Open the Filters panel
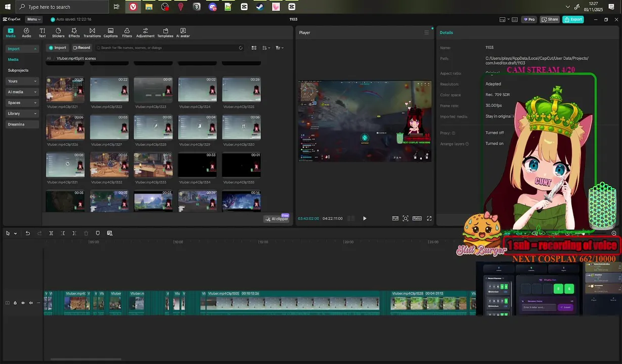Viewport: 622px width, 364px height. coord(127,33)
